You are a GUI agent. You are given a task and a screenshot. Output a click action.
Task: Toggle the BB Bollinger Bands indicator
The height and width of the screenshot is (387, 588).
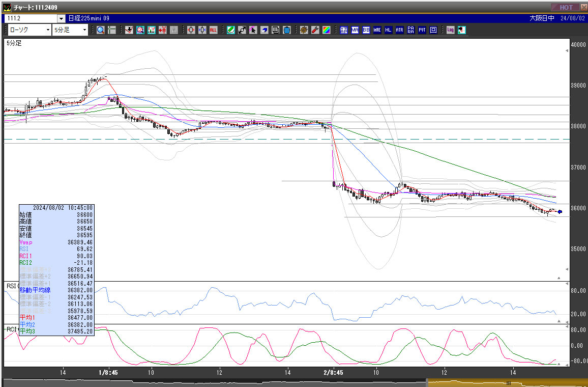pos(366,30)
